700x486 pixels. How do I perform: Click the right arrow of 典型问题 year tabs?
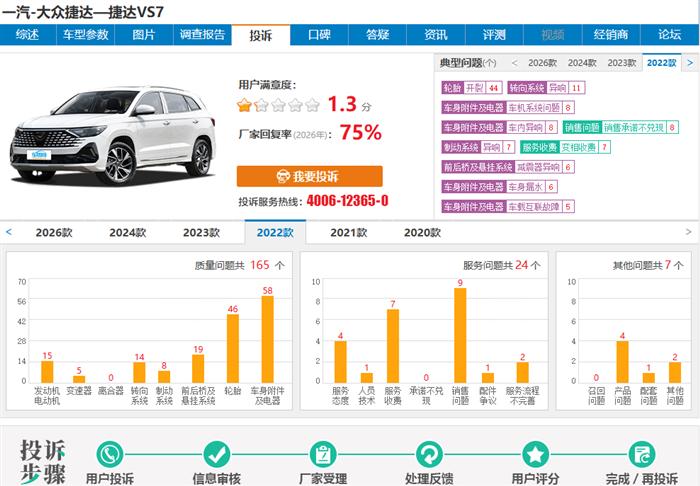pyautogui.click(x=690, y=63)
